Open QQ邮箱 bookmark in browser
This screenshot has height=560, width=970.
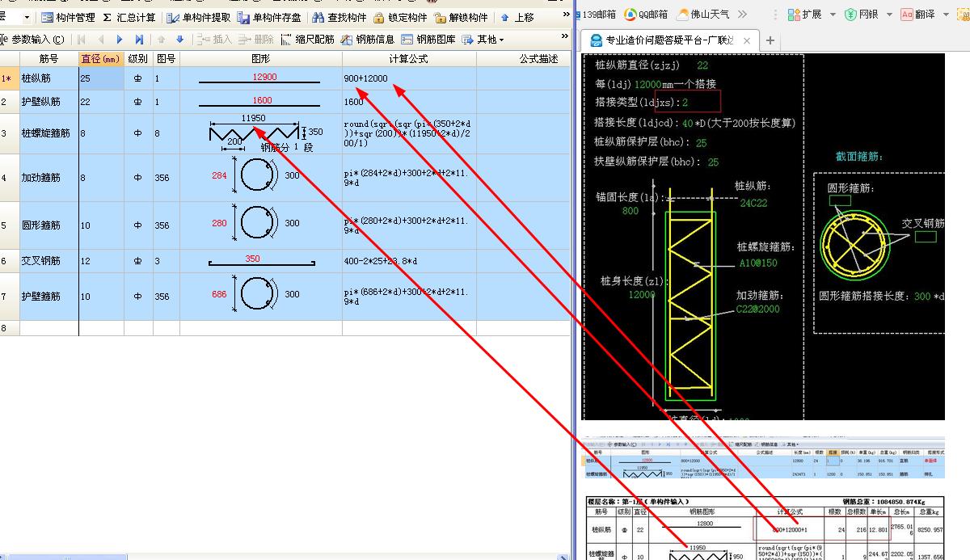(646, 15)
